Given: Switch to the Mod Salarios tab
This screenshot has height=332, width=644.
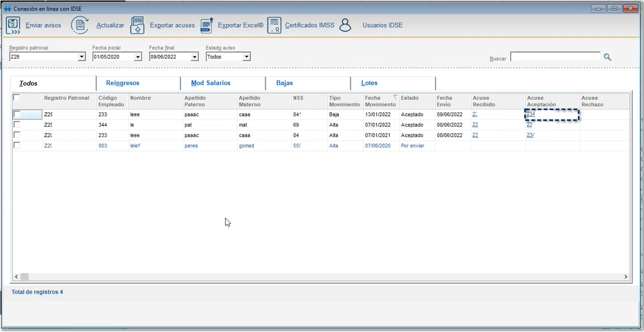Looking at the screenshot, I should pos(211,83).
